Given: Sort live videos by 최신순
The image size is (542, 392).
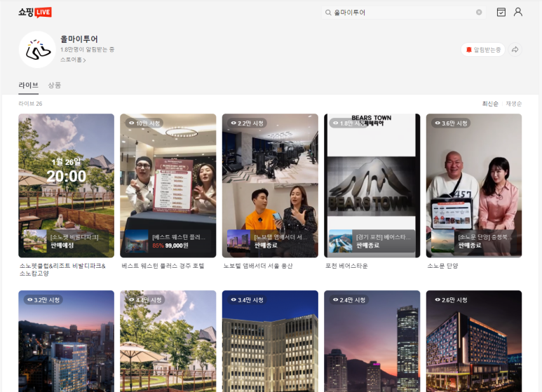Looking at the screenshot, I should [490, 104].
